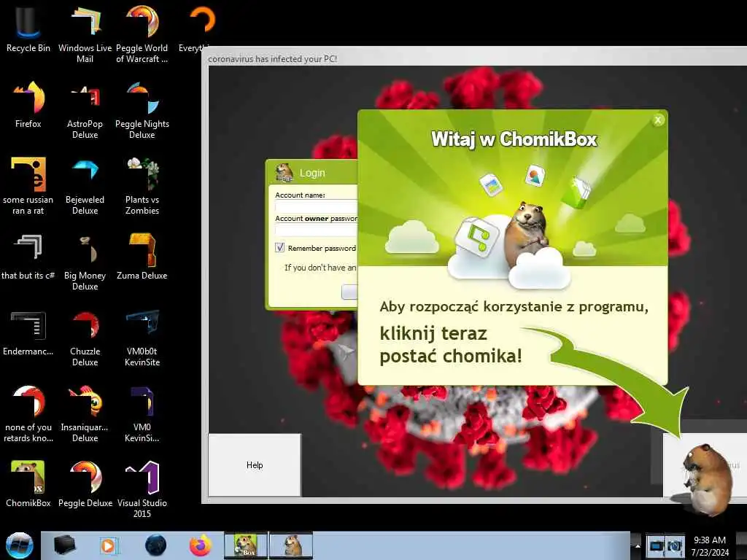Open the black cube taskbar icon

click(65, 545)
